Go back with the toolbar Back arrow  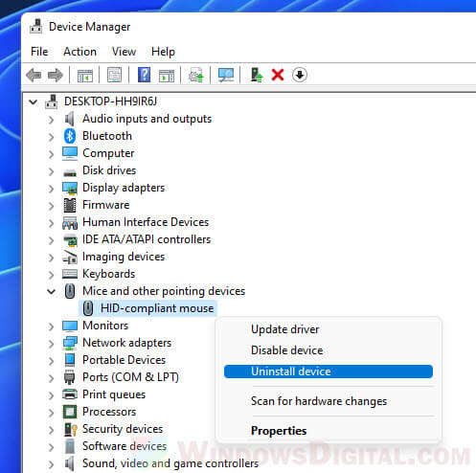[34, 76]
